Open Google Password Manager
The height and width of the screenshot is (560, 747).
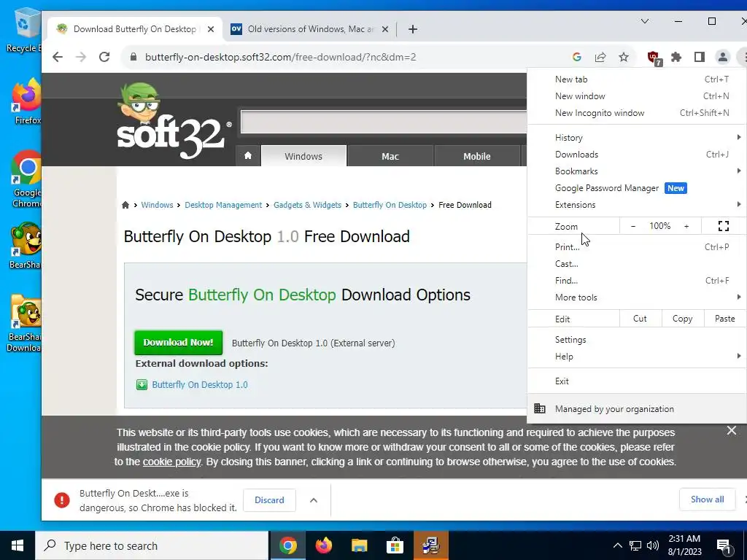pos(637,188)
